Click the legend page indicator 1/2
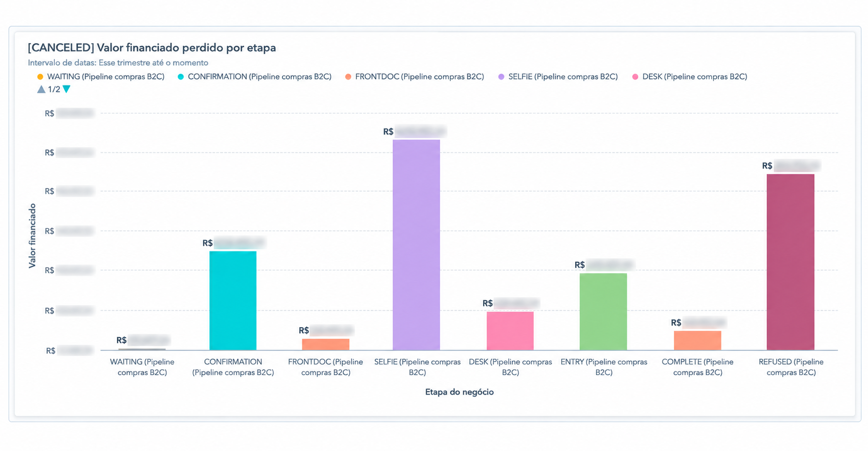 [x=54, y=89]
